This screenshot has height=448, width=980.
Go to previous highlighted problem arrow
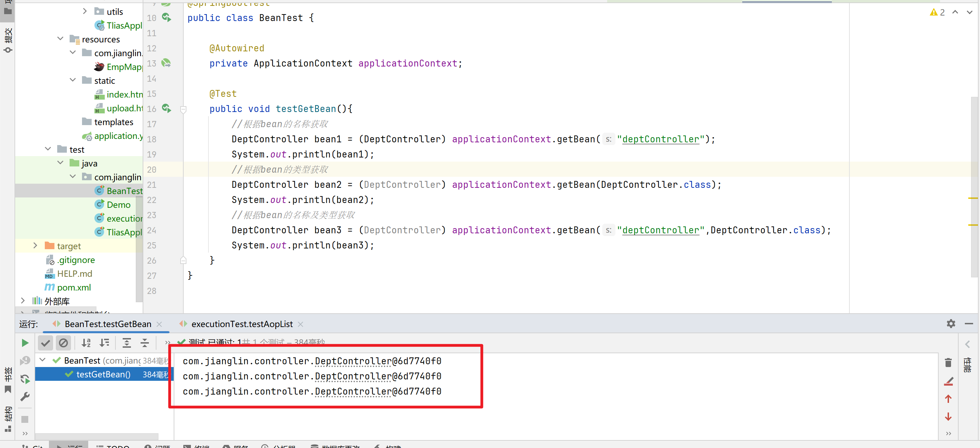955,12
